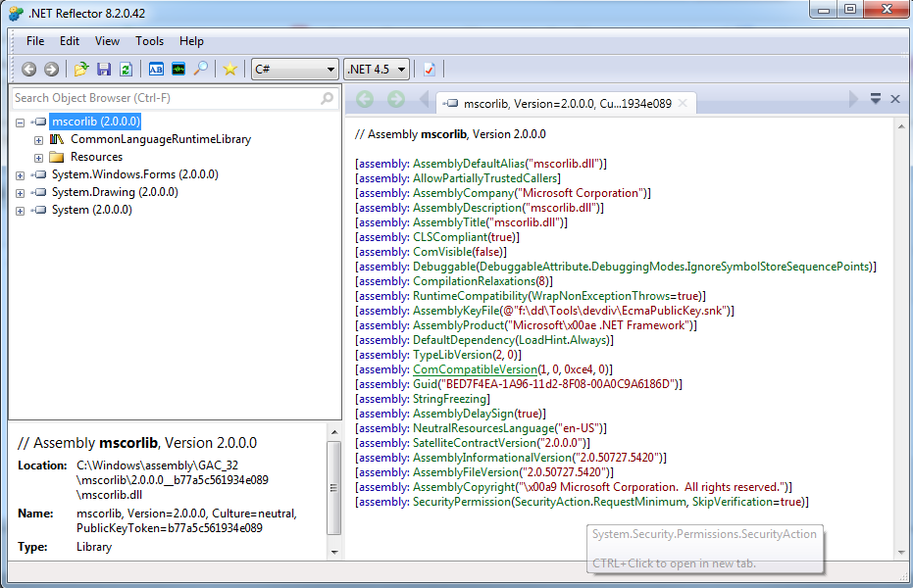Click the ComCompatibleVersion link
The width and height of the screenshot is (913, 588).
(x=475, y=369)
